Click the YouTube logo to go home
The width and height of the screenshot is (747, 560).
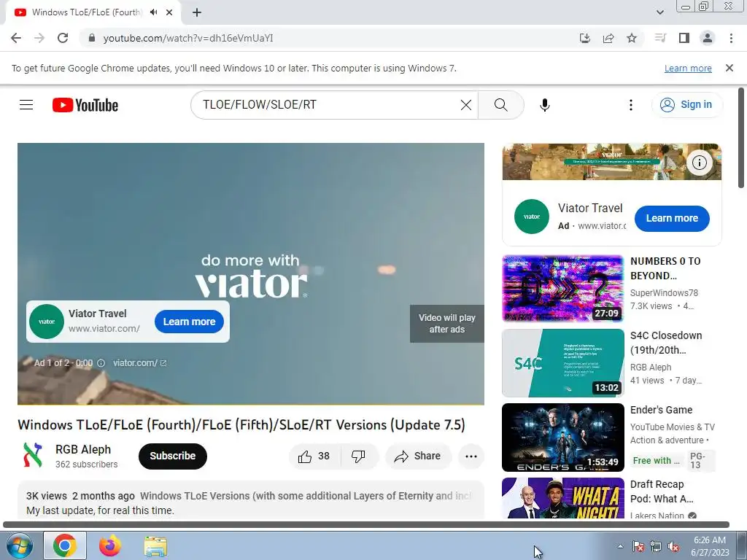point(85,105)
